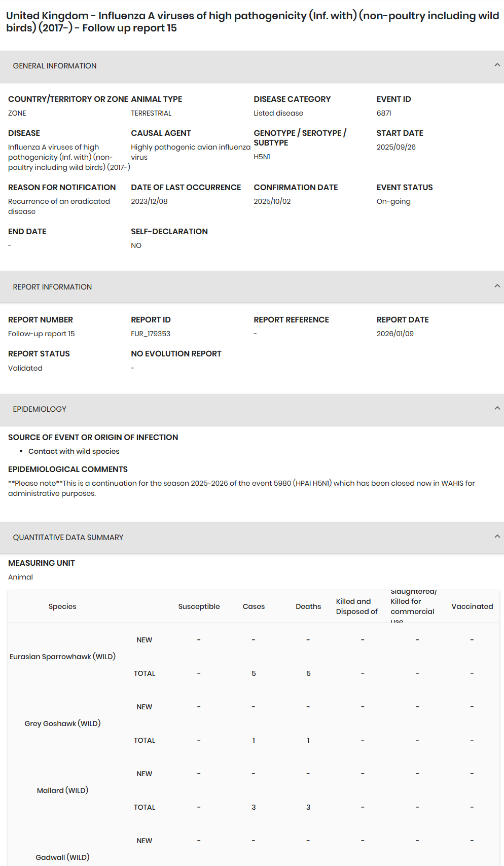Click the Species column header
Screen dimensions: 504x866
pyautogui.click(x=62, y=606)
